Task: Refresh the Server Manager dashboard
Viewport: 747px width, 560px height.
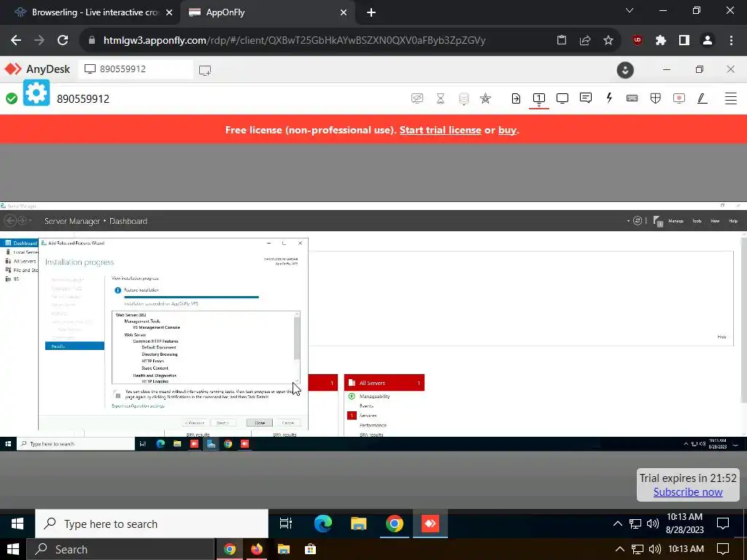Action: [x=638, y=221]
